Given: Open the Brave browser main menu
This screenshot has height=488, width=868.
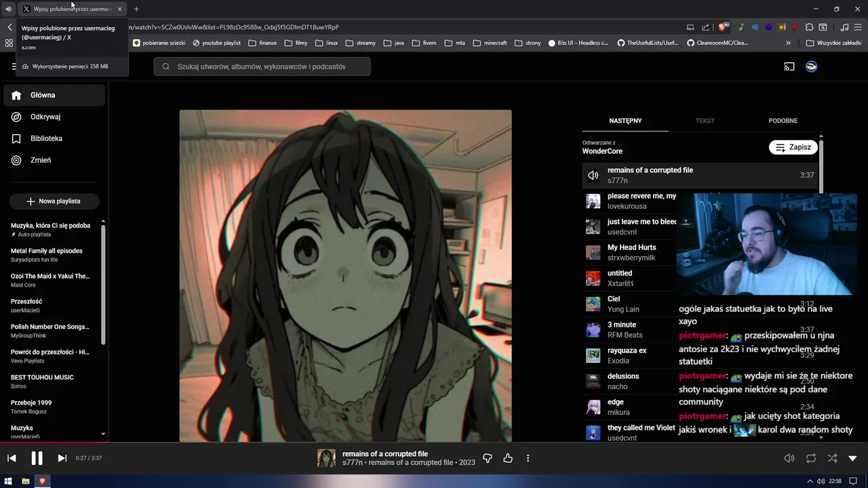Looking at the screenshot, I should [x=858, y=27].
